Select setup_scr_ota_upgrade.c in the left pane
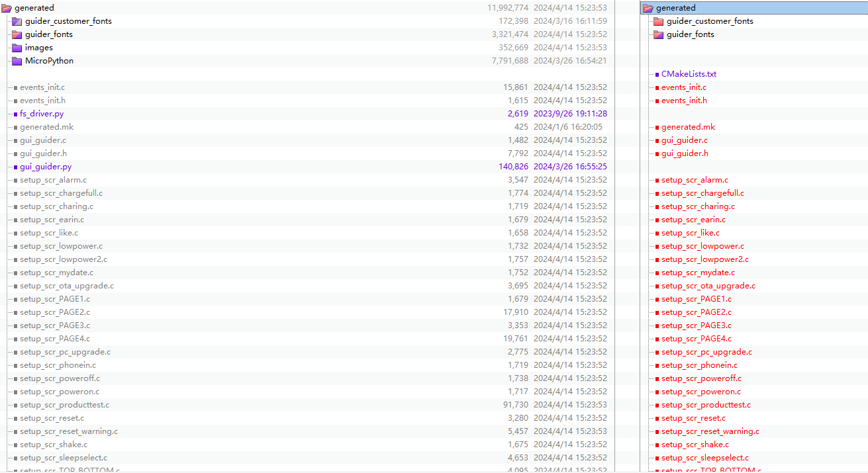 pyautogui.click(x=67, y=286)
